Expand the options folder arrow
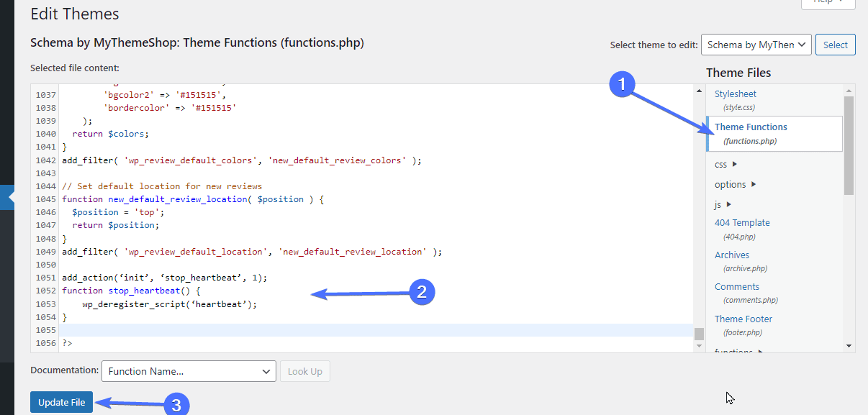 (x=754, y=185)
